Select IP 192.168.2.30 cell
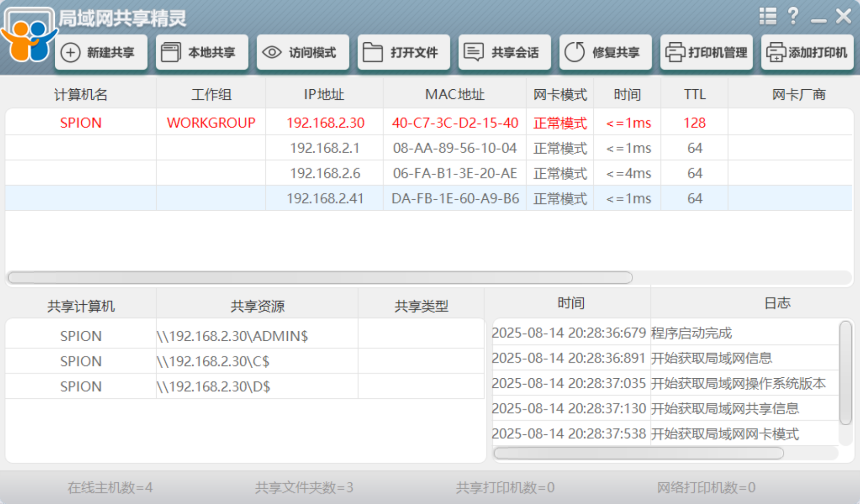Screen dimensions: 860x504 click(x=325, y=123)
